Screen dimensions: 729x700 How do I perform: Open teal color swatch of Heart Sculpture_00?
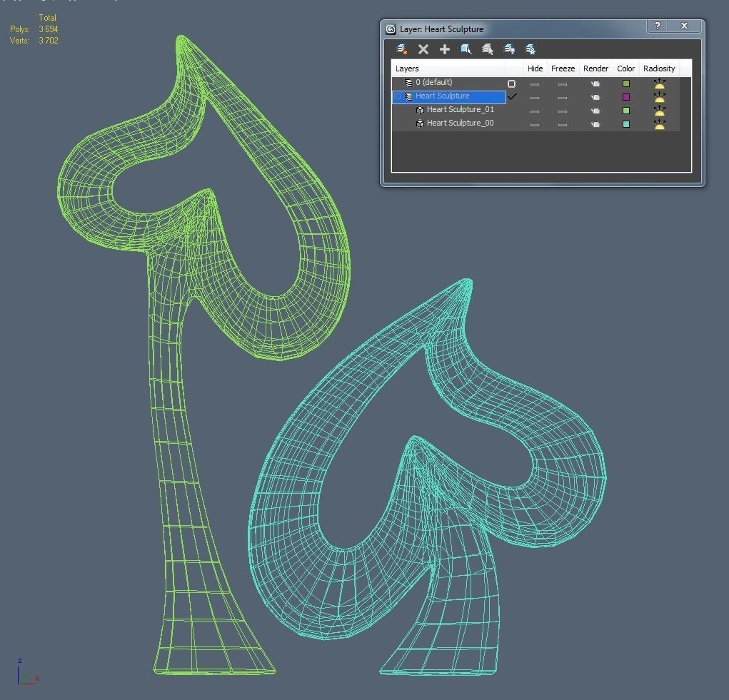[x=626, y=124]
